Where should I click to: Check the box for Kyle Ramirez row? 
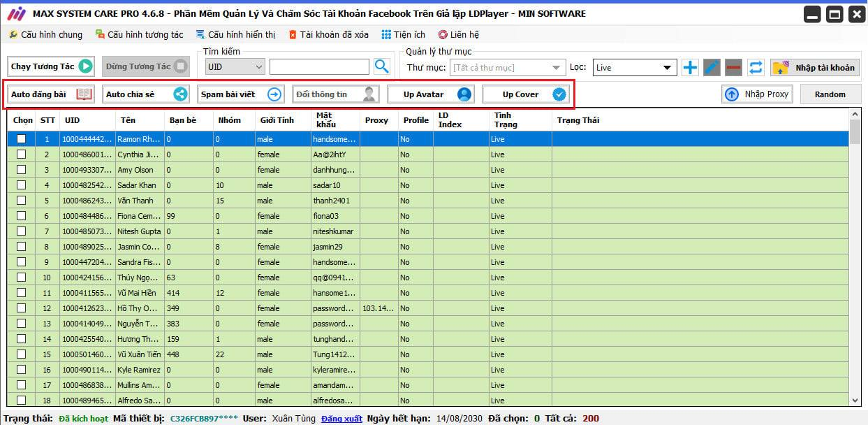[x=21, y=370]
